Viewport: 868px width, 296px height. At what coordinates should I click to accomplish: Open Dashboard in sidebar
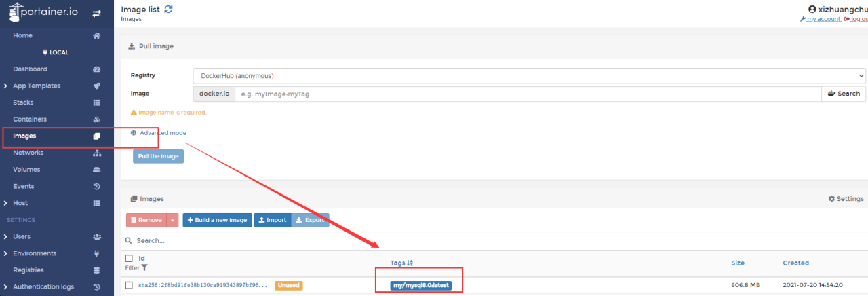(x=30, y=69)
